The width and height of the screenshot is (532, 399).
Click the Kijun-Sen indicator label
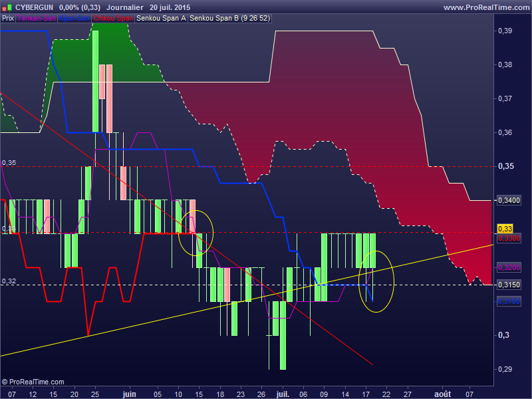pyautogui.click(x=74, y=18)
